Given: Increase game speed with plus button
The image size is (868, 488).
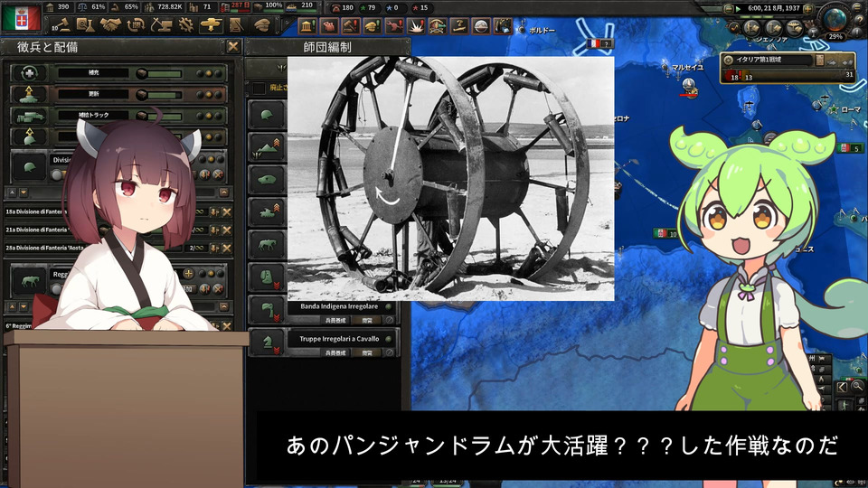Looking at the screenshot, I should pos(808,9).
